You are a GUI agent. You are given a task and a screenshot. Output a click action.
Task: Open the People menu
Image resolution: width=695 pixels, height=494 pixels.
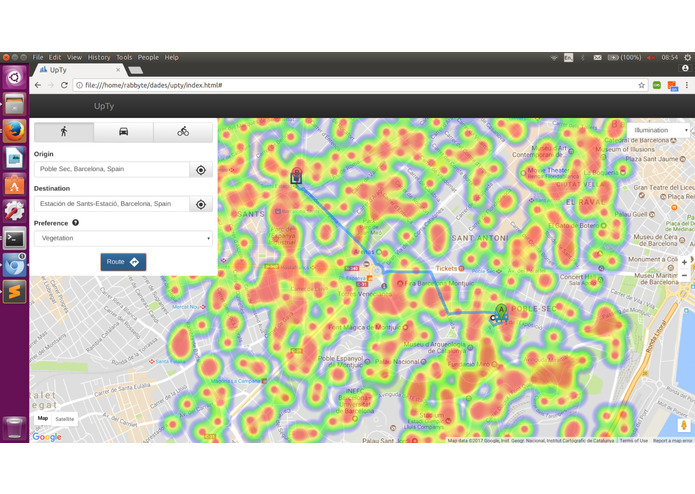pyautogui.click(x=148, y=57)
